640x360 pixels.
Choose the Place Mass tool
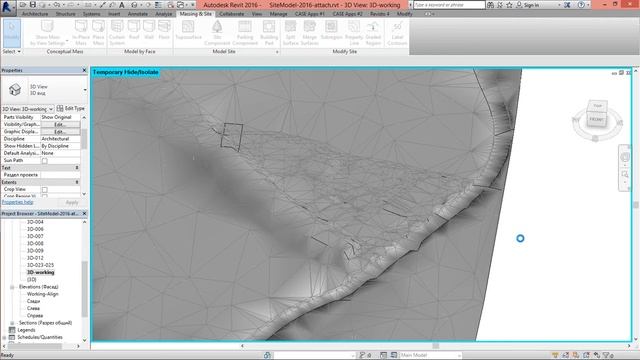(98, 32)
